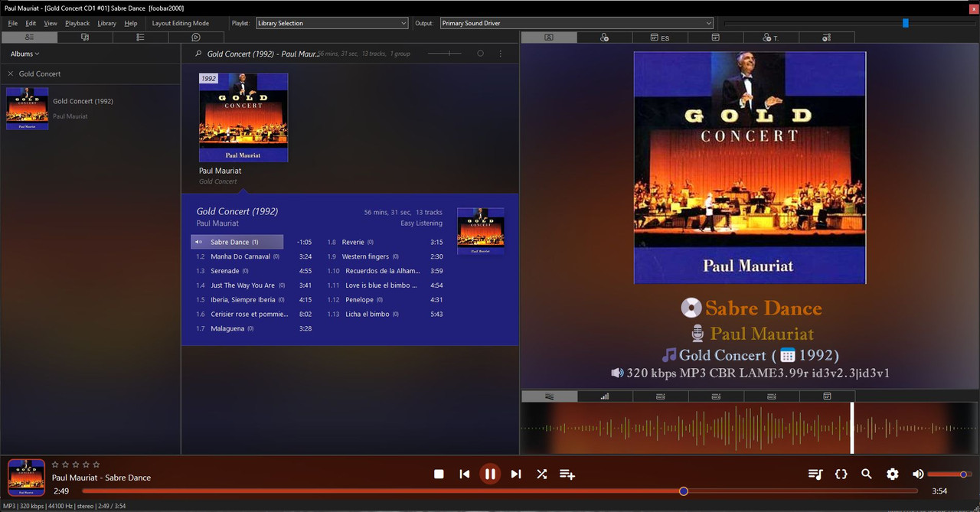The height and width of the screenshot is (512, 980).
Task: Open the Playback menu
Action: point(77,23)
